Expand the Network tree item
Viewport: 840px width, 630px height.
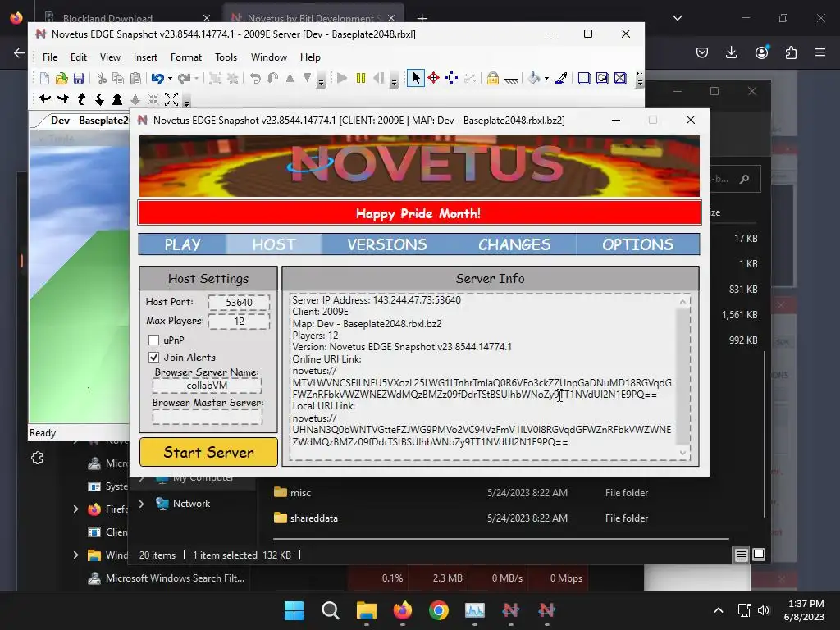[141, 504]
